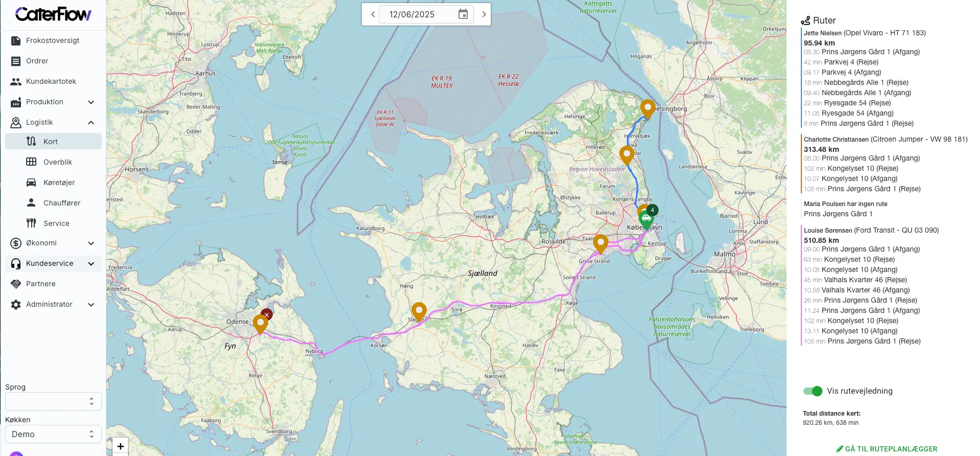Screen dimensions: 980x456
Task: Click the green vehicle marker in København
Action: (646, 220)
